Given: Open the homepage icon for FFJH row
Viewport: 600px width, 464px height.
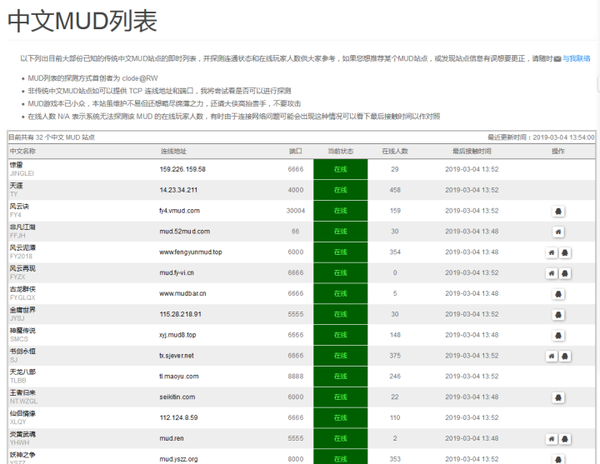Looking at the screenshot, I should coord(558,232).
